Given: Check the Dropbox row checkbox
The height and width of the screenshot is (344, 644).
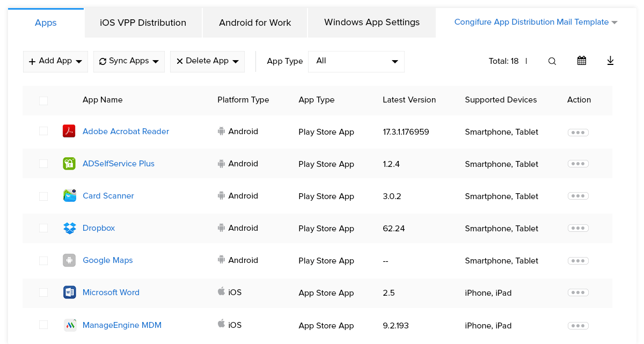Looking at the screenshot, I should 43,228.
